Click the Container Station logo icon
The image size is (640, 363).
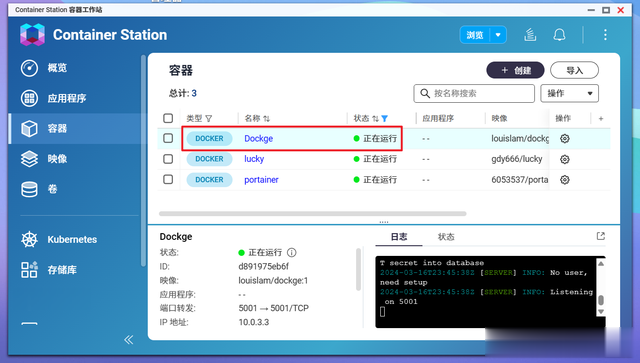tap(32, 34)
